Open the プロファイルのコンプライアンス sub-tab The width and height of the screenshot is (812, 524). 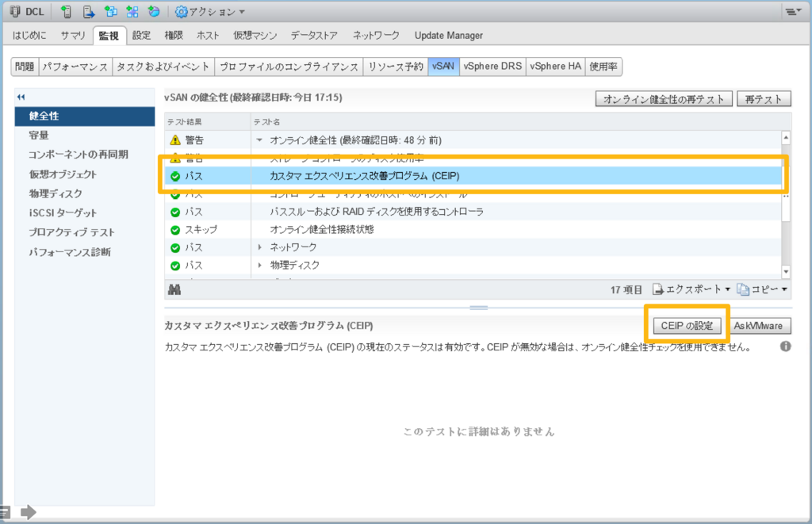coord(289,67)
